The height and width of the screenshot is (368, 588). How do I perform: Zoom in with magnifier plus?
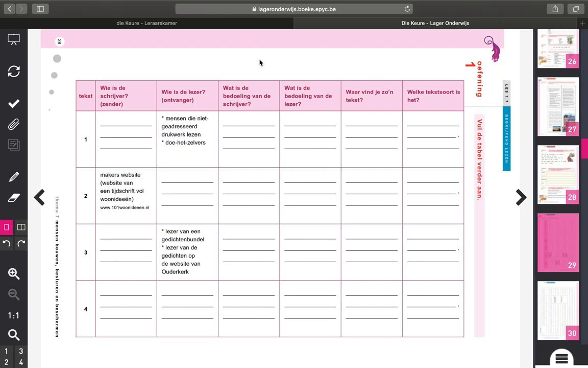pyautogui.click(x=14, y=274)
